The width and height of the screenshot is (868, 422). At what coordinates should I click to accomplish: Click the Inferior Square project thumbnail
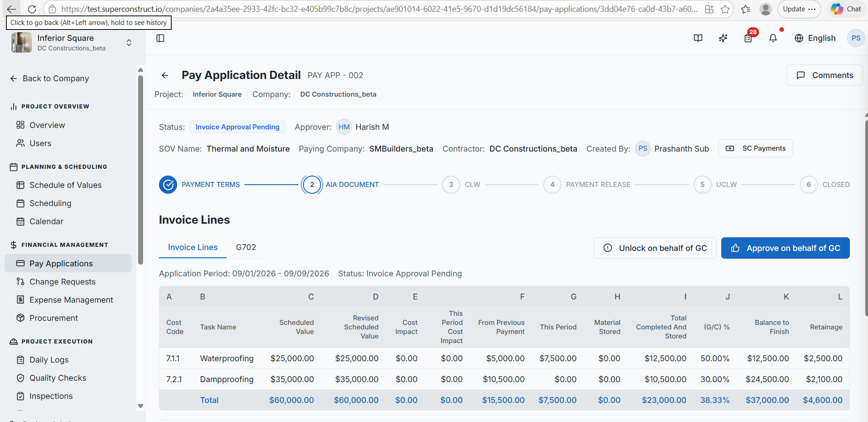click(21, 43)
